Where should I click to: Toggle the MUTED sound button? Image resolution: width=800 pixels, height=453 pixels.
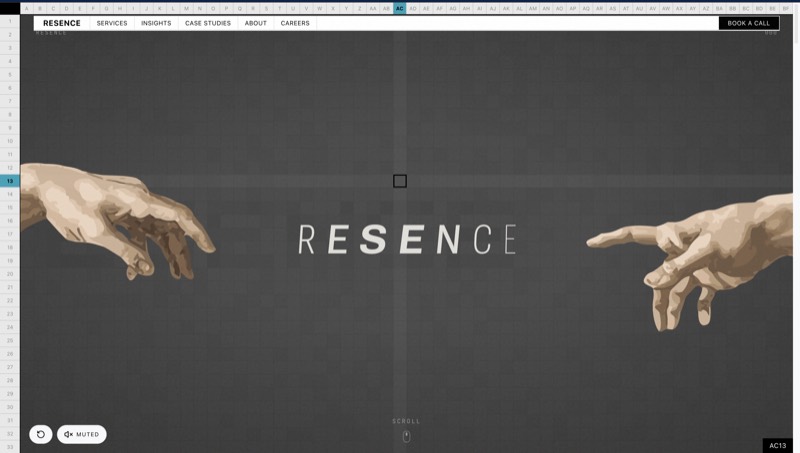[x=82, y=434]
